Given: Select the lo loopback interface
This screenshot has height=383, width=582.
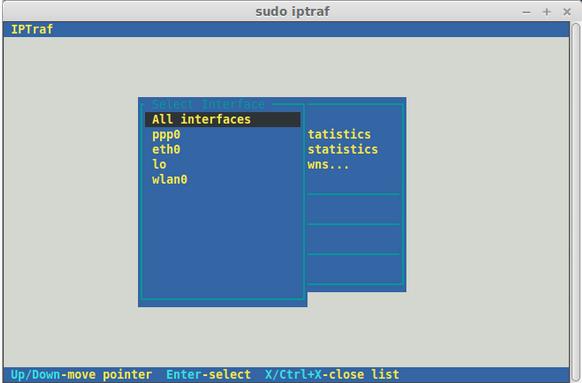Looking at the screenshot, I should click(159, 164).
